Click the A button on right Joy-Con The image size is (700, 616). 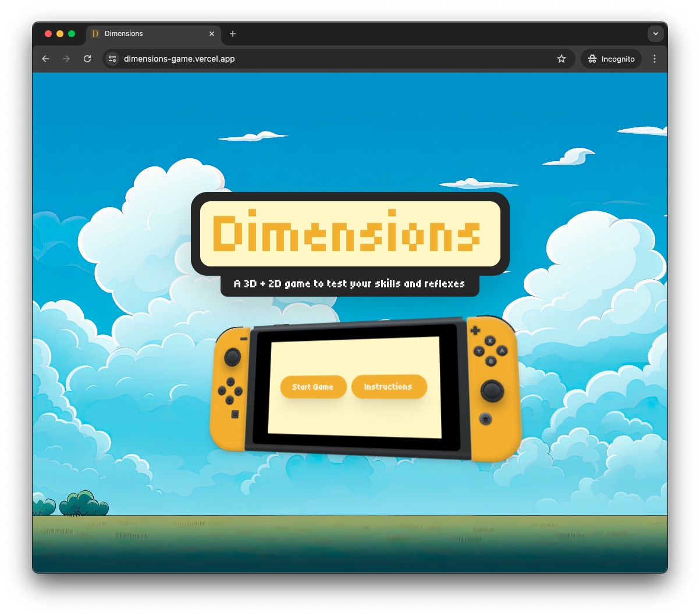pyautogui.click(x=502, y=351)
